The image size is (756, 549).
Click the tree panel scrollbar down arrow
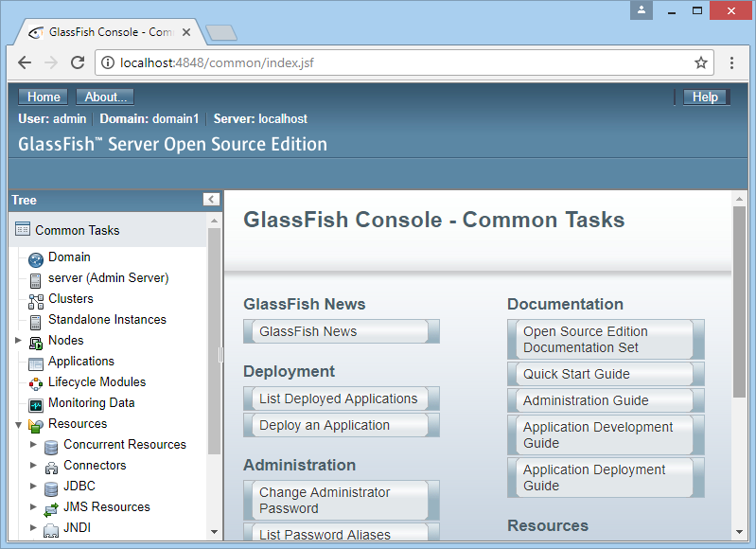(x=215, y=532)
